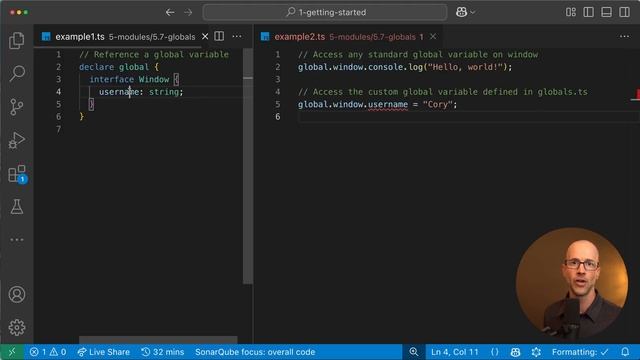Open problems via errors and warnings count
640x360 pixels.
coord(48,352)
